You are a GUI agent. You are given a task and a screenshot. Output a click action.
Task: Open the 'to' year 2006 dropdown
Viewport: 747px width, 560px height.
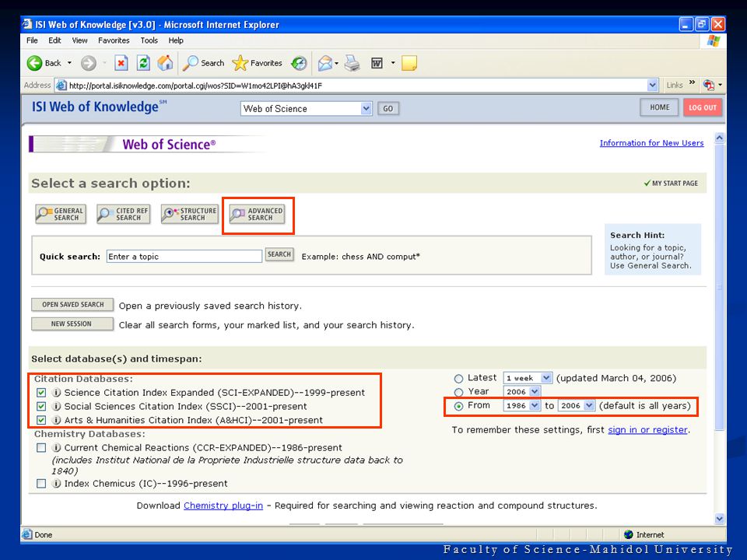[x=577, y=405]
